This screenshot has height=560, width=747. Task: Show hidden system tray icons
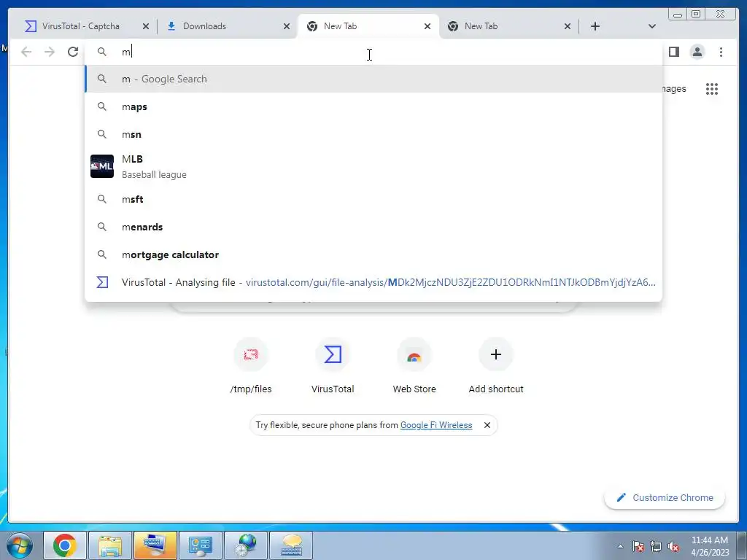tap(620, 546)
